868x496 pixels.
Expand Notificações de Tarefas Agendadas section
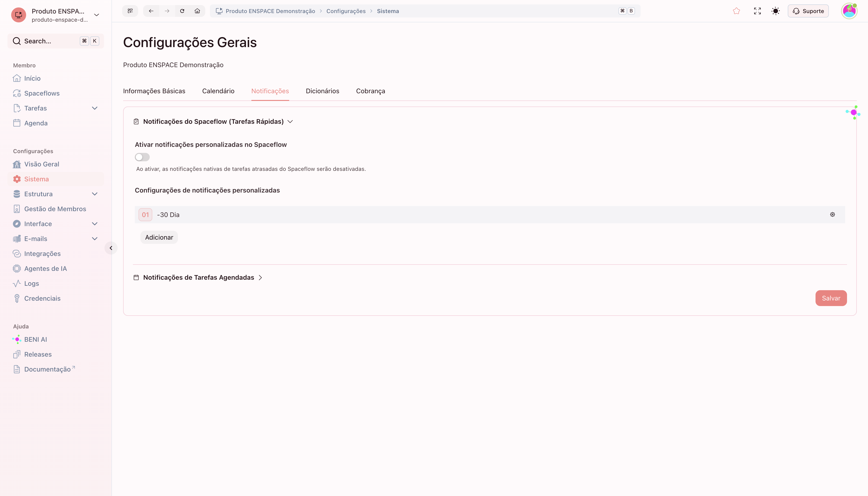click(198, 278)
